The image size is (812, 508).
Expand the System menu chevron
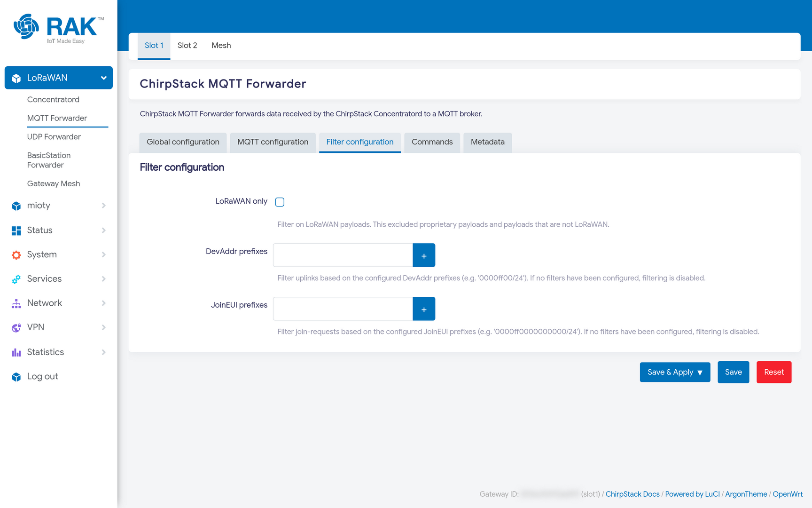point(104,254)
